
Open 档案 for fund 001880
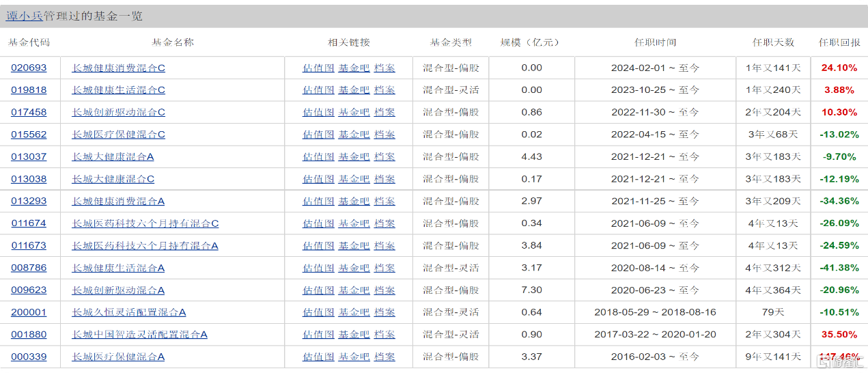pos(384,334)
